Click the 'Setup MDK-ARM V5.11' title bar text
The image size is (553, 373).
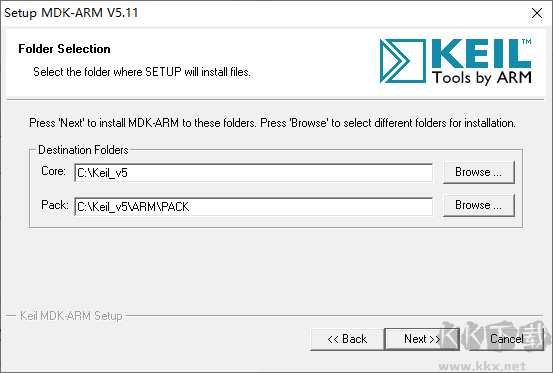pyautogui.click(x=71, y=13)
